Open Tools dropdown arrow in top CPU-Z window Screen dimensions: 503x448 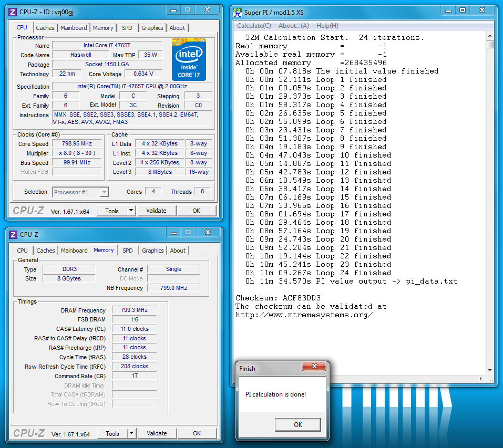[131, 211]
